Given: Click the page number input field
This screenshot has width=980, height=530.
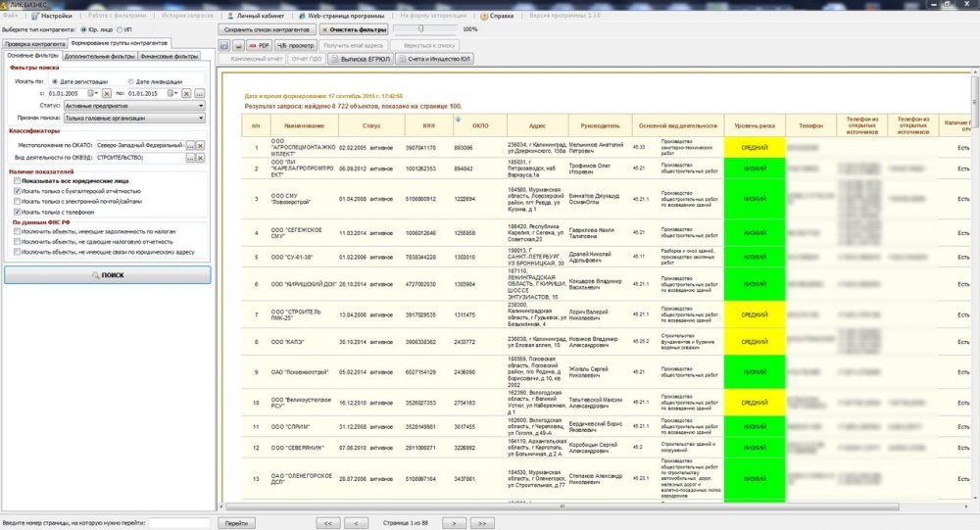Looking at the screenshot, I should pos(178,523).
